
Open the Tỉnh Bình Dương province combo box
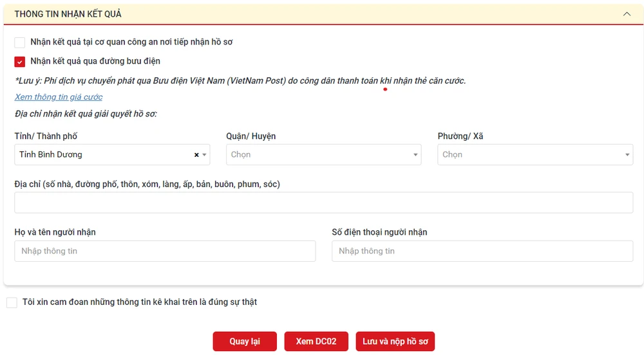tap(103, 155)
